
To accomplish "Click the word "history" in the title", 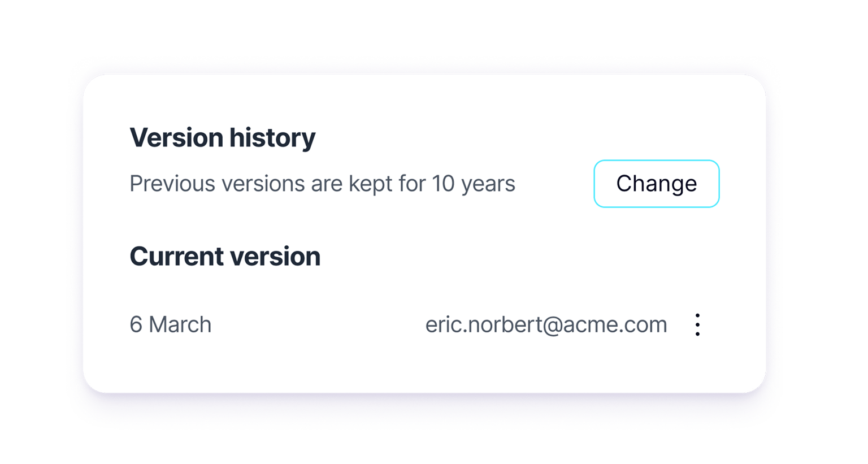I will point(272,138).
